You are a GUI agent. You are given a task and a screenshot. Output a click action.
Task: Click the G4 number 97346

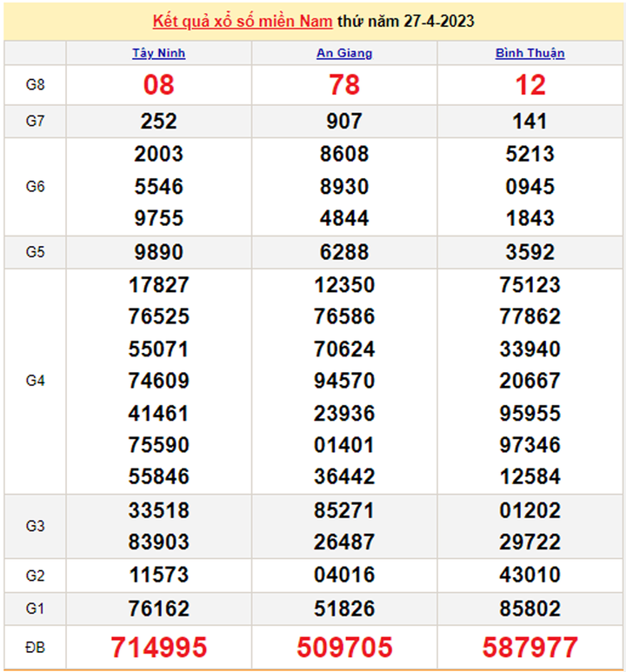pos(530,445)
